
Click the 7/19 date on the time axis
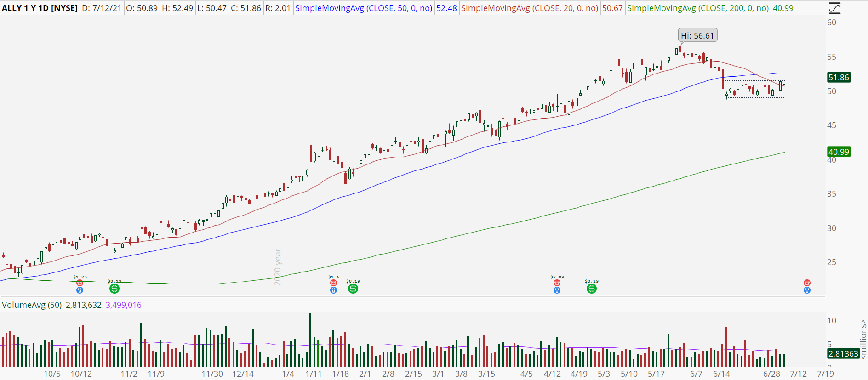[x=825, y=374]
